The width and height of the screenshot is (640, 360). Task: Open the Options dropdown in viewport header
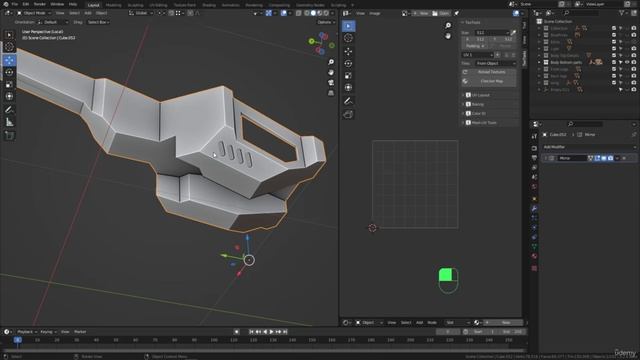click(326, 22)
